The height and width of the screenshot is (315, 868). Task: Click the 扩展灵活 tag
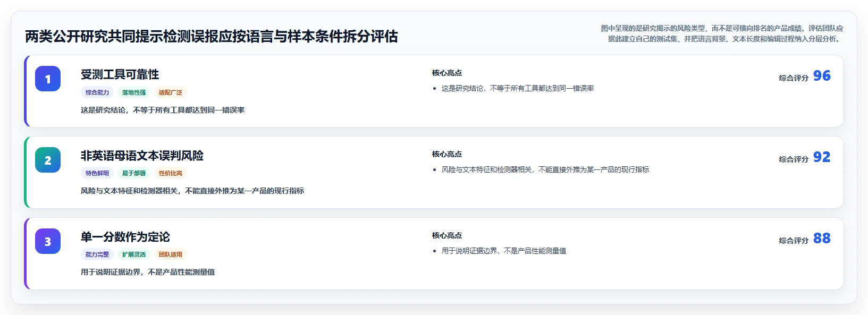coord(134,254)
